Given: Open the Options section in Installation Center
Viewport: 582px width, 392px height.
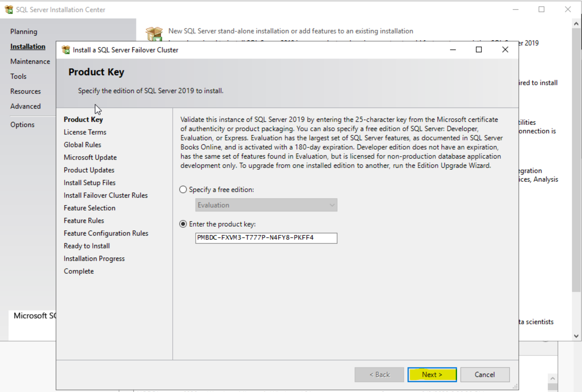Looking at the screenshot, I should tap(22, 125).
